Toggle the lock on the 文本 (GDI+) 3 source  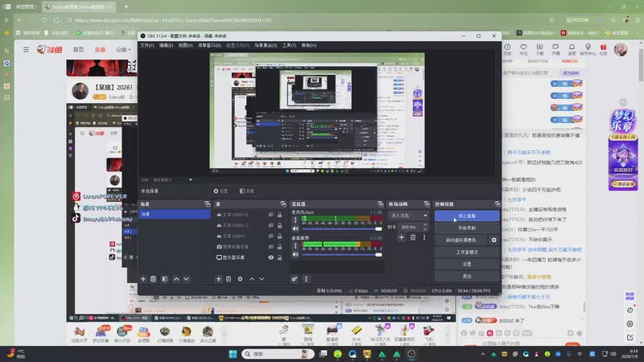[279, 215]
